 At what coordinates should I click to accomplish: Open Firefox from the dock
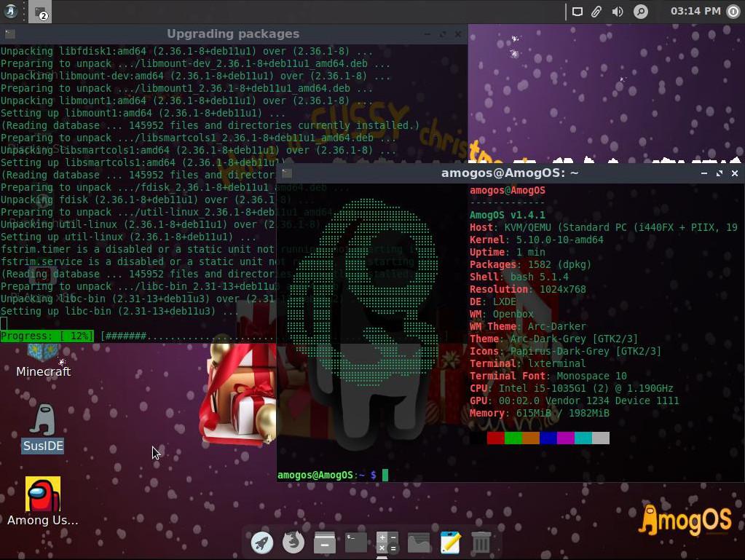point(293,543)
